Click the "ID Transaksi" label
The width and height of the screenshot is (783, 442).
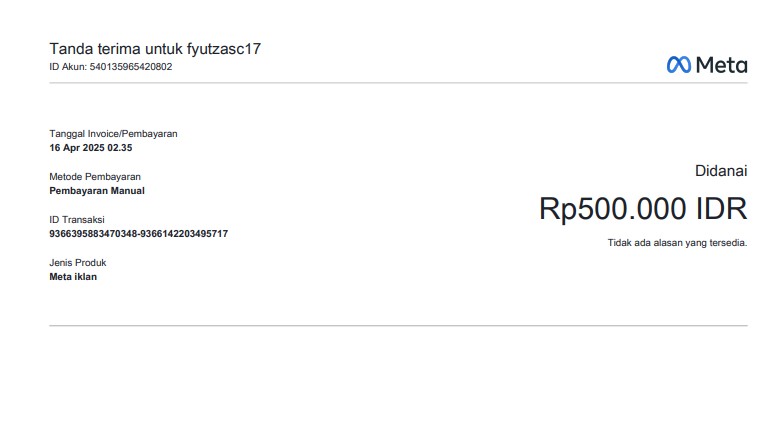point(77,219)
